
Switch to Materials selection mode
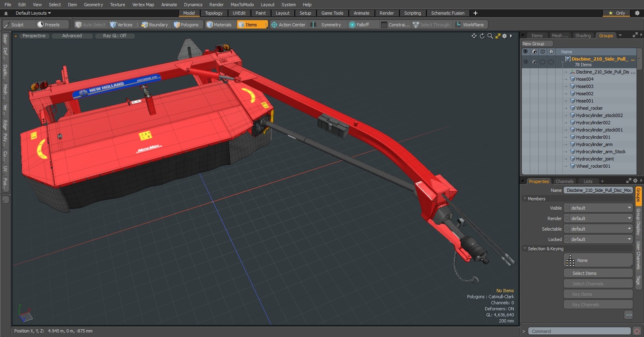tap(219, 25)
